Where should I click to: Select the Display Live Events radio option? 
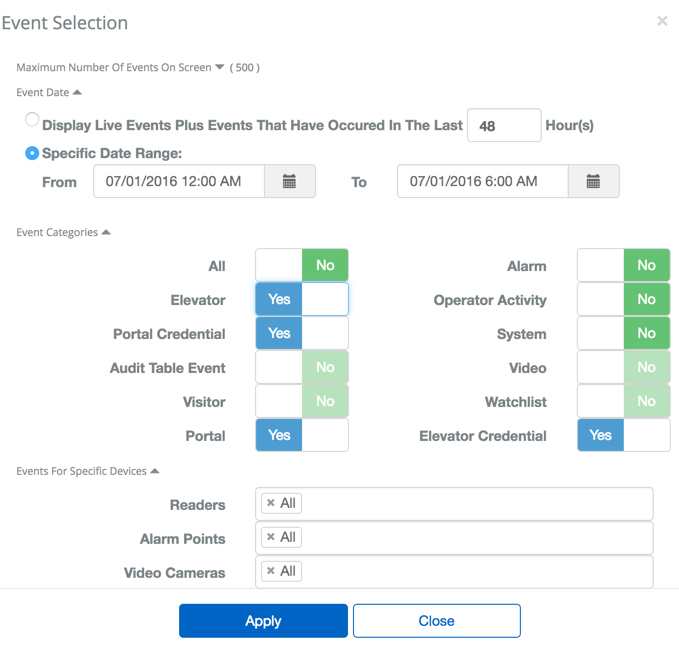pos(33,121)
